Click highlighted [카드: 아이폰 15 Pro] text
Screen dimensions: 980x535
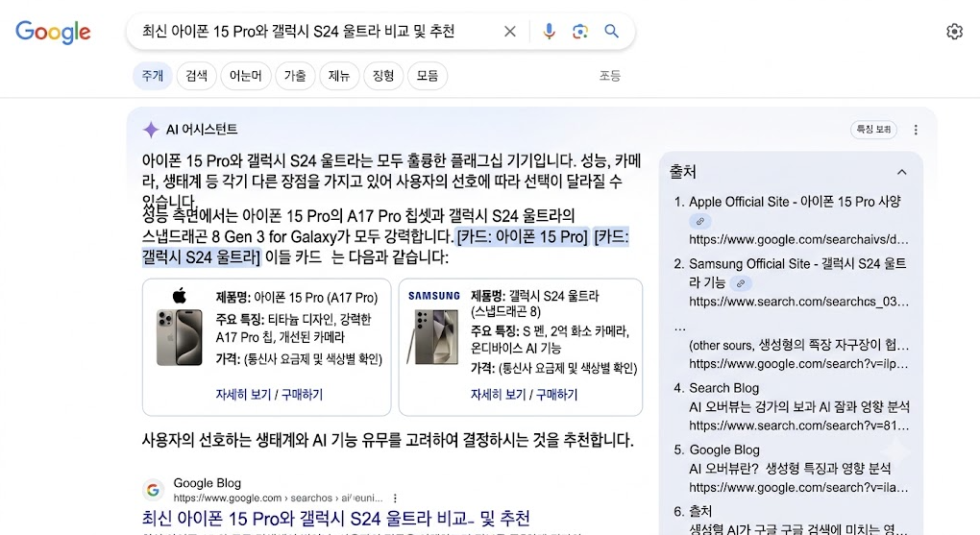(x=523, y=237)
